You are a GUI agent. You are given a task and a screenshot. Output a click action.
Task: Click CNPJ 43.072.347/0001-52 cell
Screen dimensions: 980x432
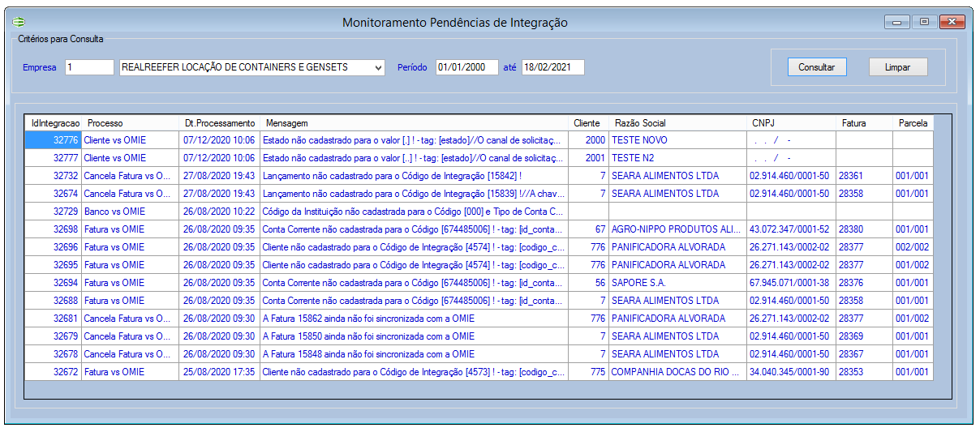coord(792,229)
